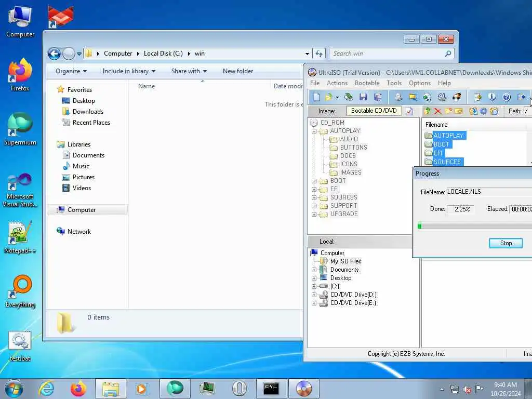Expand the (C:) drive in Local tree

click(314, 286)
